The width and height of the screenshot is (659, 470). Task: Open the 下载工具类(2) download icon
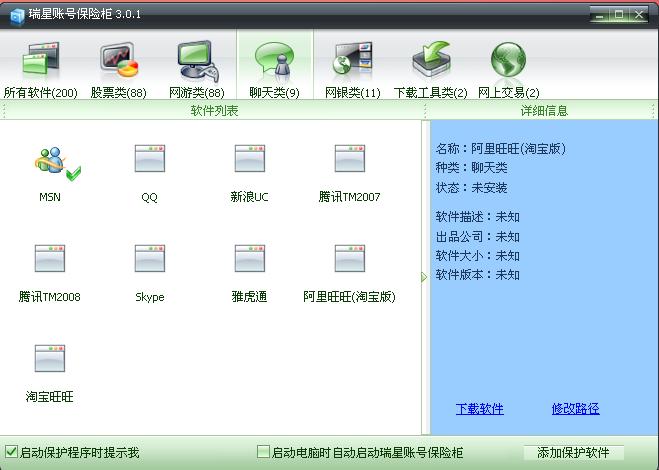click(431, 59)
